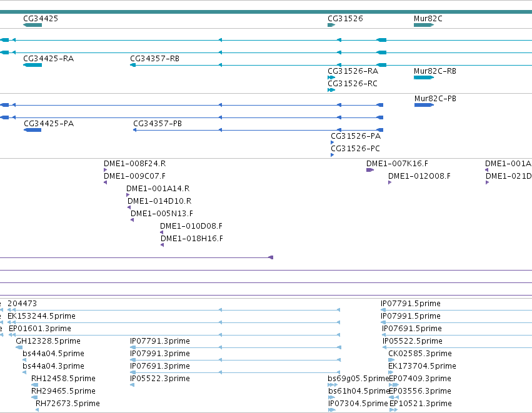Click DME1-018H16.F feature label

192,239
